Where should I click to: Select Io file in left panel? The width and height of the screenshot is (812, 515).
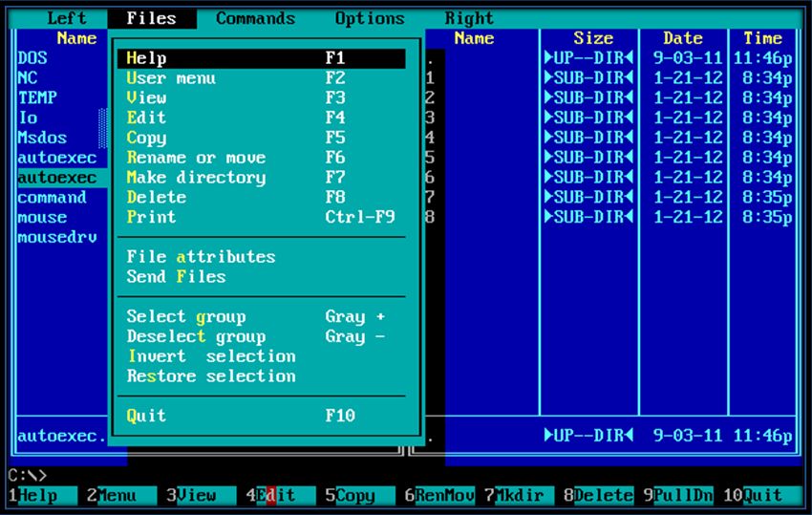[28, 118]
